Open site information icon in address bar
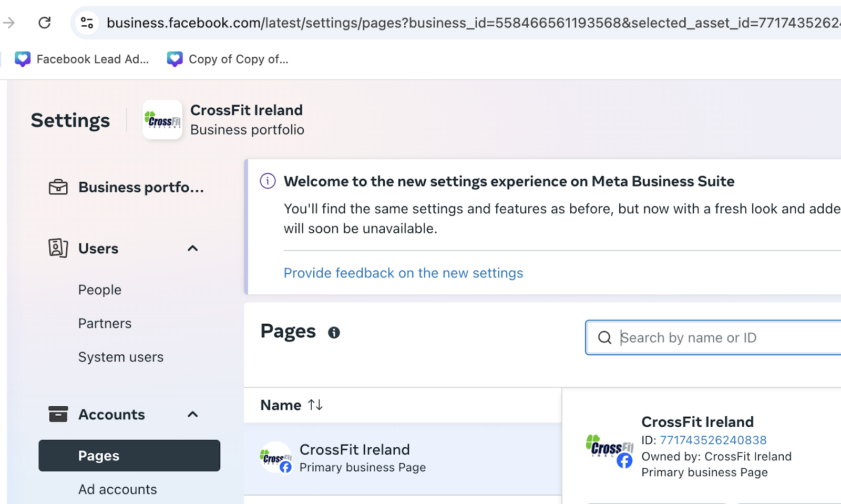This screenshot has width=841, height=504. [87, 23]
